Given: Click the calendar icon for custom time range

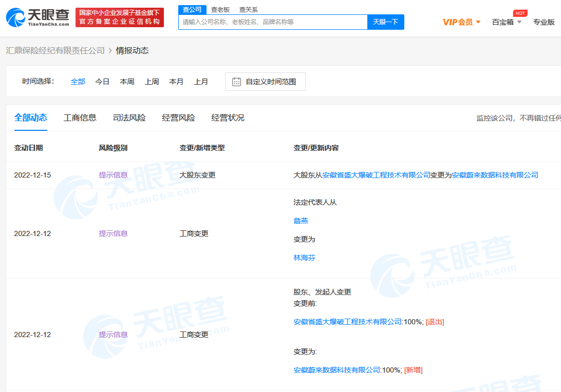Looking at the screenshot, I should (x=236, y=82).
